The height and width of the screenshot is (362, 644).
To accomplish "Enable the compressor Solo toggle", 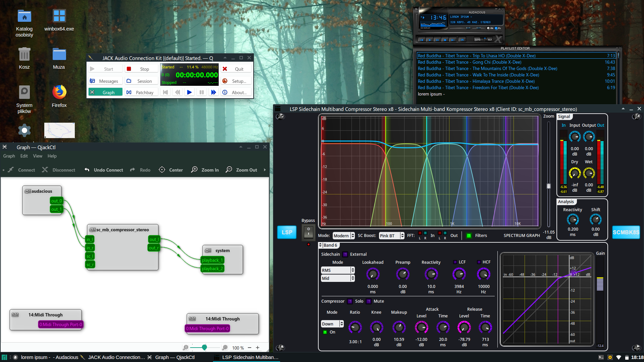I will coord(350,301).
